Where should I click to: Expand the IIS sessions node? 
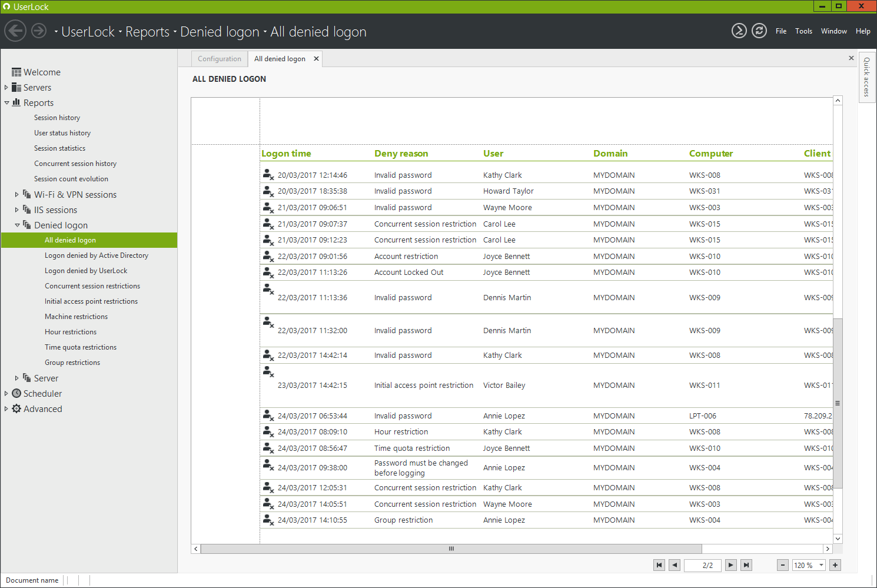[x=16, y=210]
